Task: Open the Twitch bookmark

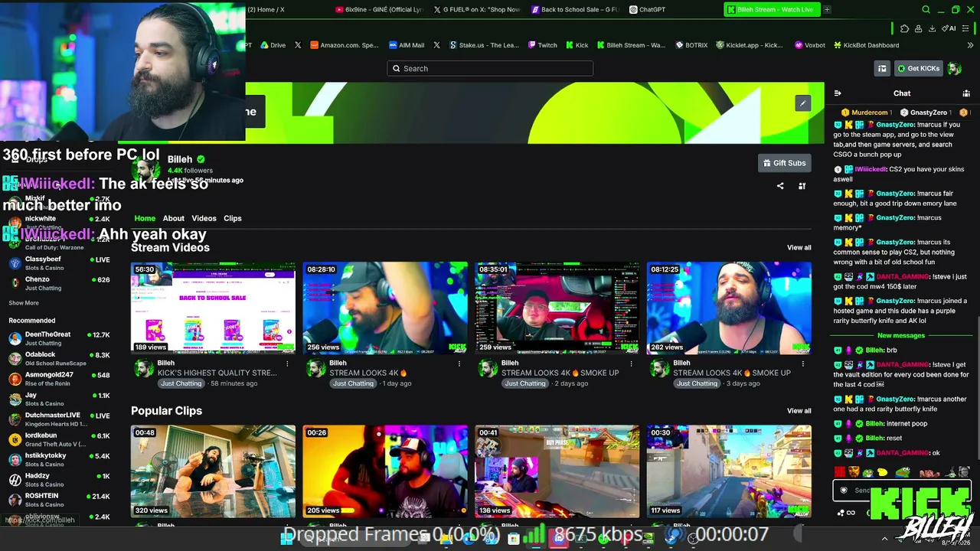Action: tap(542, 45)
